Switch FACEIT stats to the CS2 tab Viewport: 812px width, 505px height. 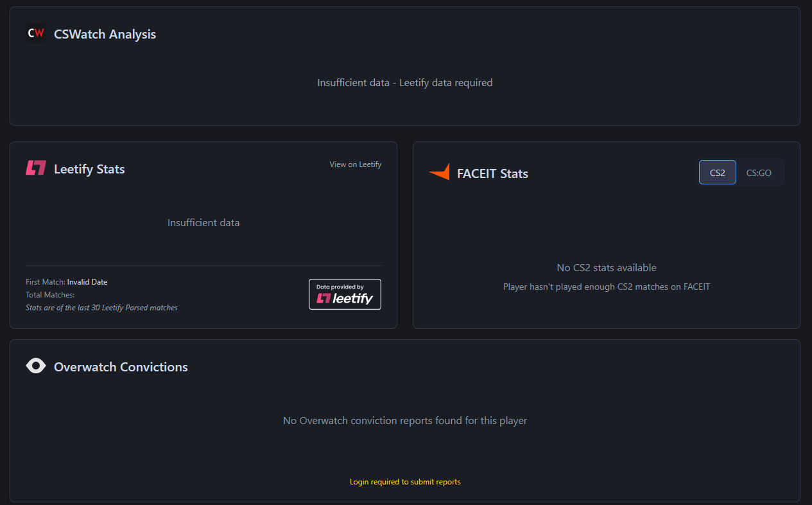(x=718, y=173)
